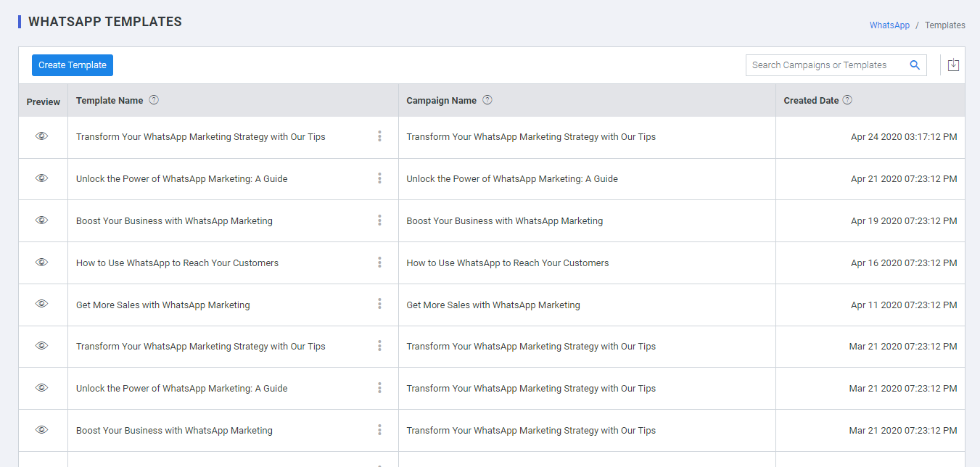Click date 'Apr 21 2020 07:23:12 PM'
The image size is (980, 467).
pos(904,179)
